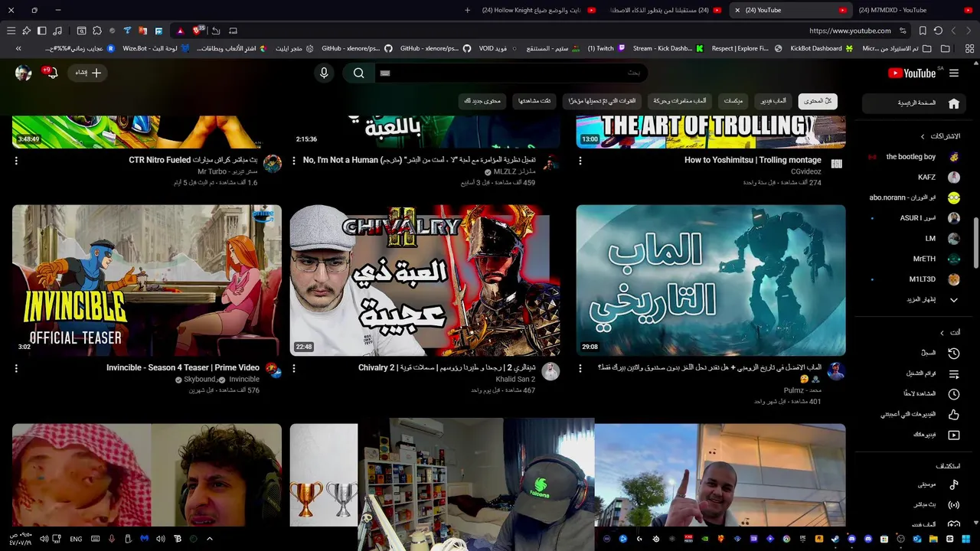Expand the 'أنت' section chevron
Image resolution: width=980 pixels, height=551 pixels.
pos(942,333)
